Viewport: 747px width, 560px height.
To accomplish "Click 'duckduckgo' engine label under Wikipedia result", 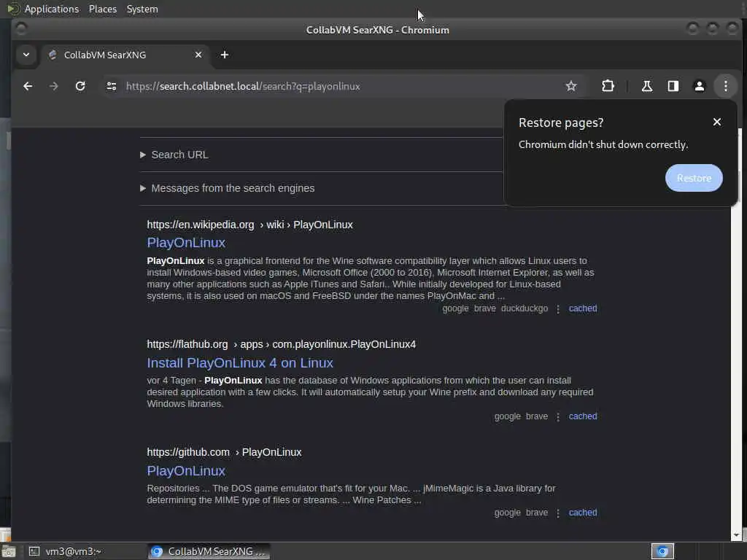I will (524, 308).
